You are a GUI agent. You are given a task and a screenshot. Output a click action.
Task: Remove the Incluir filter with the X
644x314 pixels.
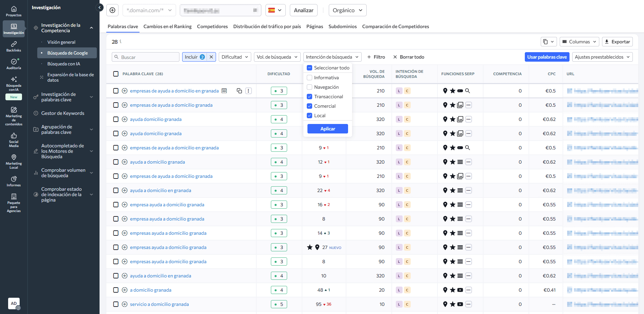click(211, 57)
